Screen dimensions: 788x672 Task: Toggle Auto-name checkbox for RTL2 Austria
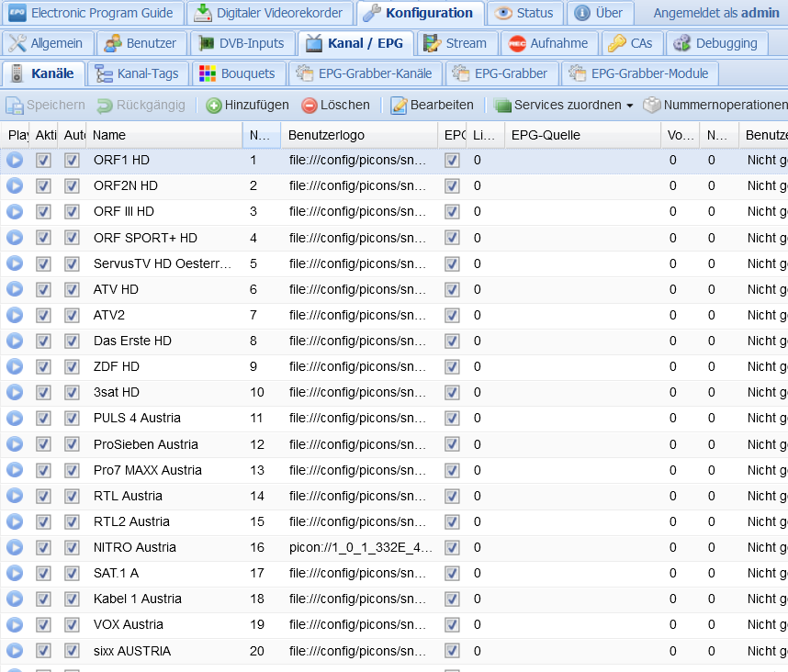point(72,522)
